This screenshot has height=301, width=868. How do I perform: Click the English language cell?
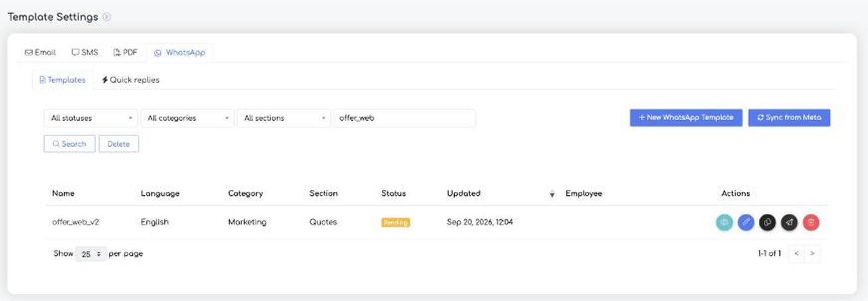154,222
